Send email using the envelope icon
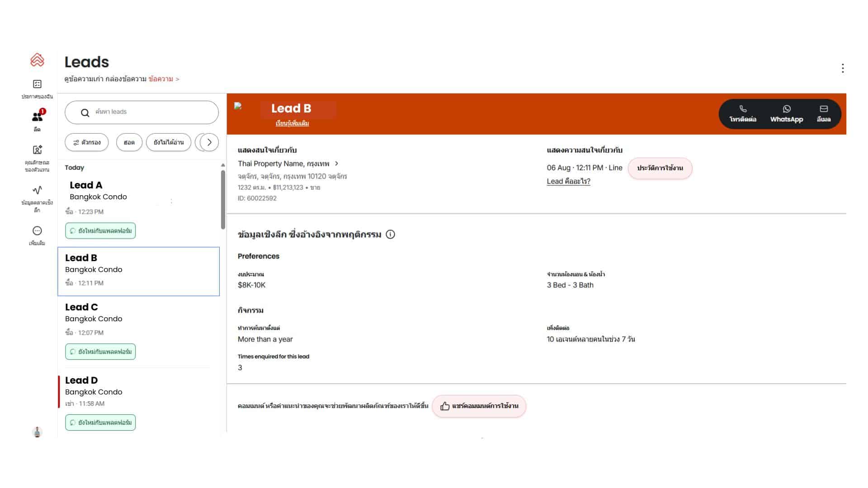This screenshot has height=488, width=868. [823, 109]
